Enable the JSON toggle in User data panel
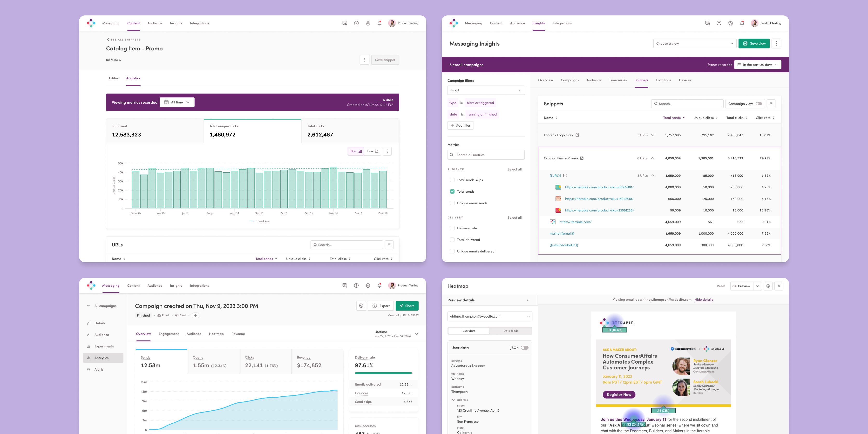 coord(525,347)
